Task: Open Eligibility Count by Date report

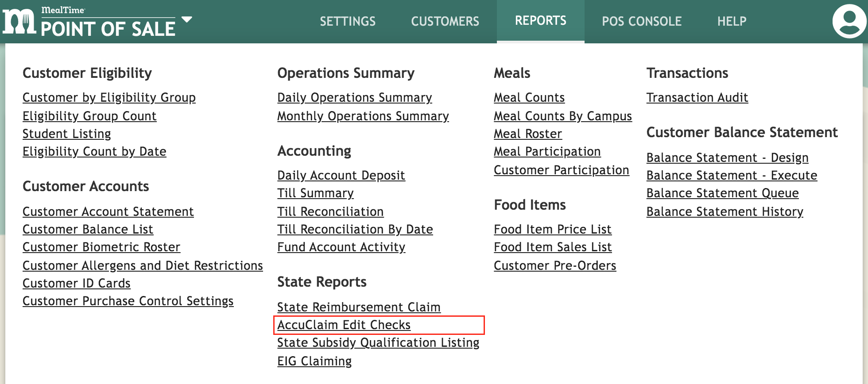Action: click(x=94, y=151)
